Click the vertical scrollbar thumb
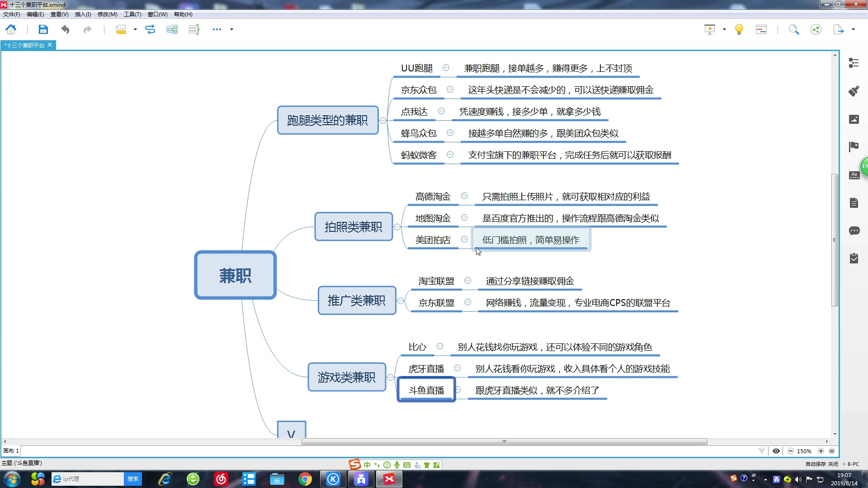The width and height of the screenshot is (868, 488). (835, 240)
